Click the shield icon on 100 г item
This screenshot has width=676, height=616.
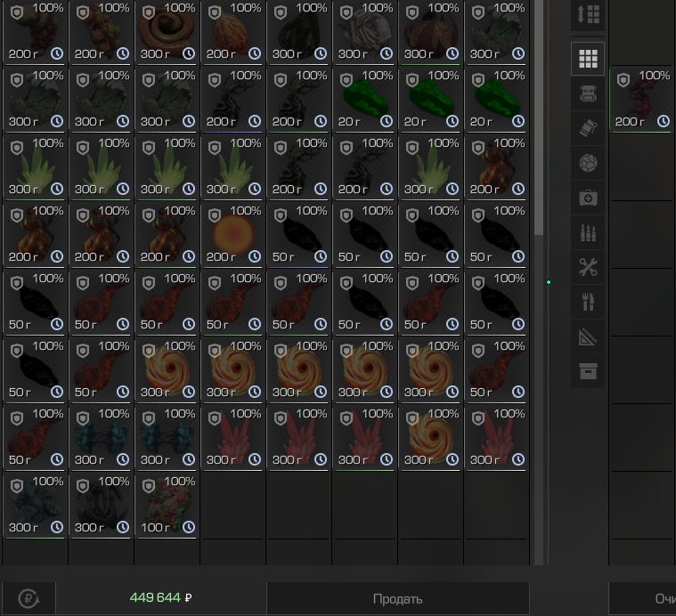[149, 486]
